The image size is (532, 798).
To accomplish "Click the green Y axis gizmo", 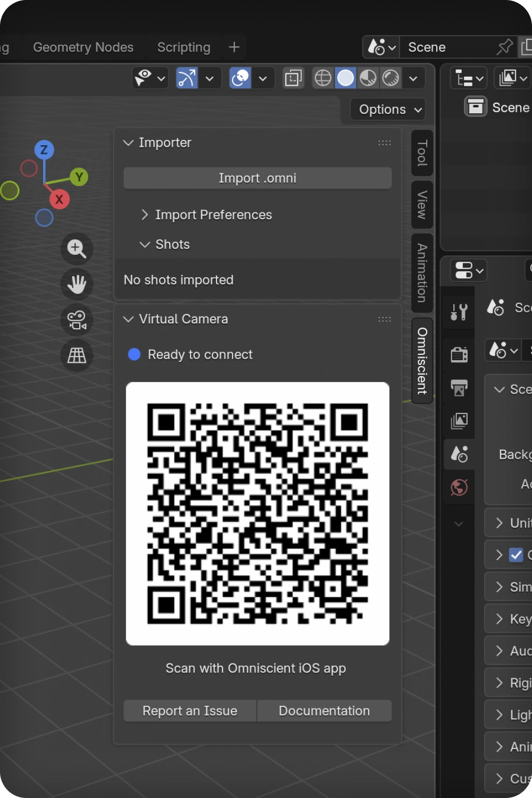I will pyautogui.click(x=79, y=177).
